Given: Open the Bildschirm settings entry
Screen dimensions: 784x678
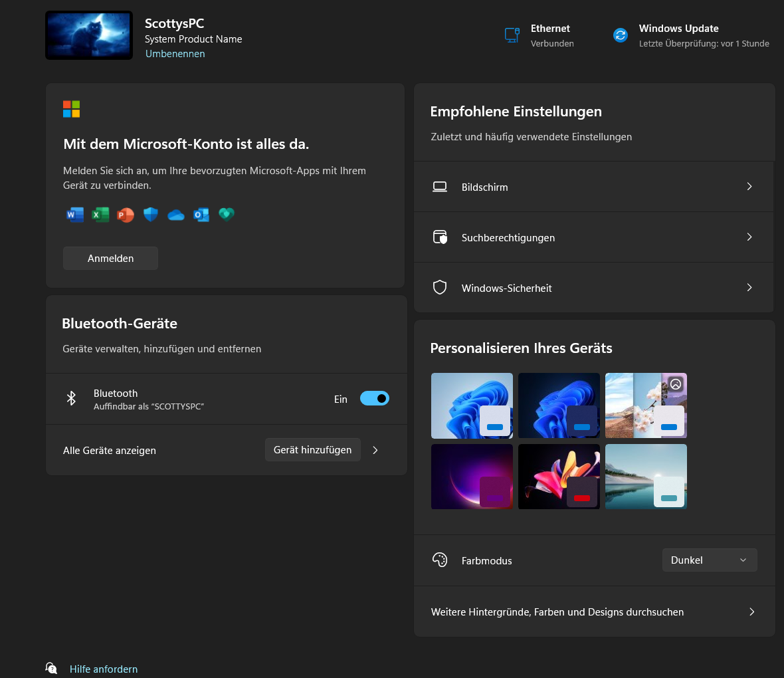Looking at the screenshot, I should [x=593, y=187].
